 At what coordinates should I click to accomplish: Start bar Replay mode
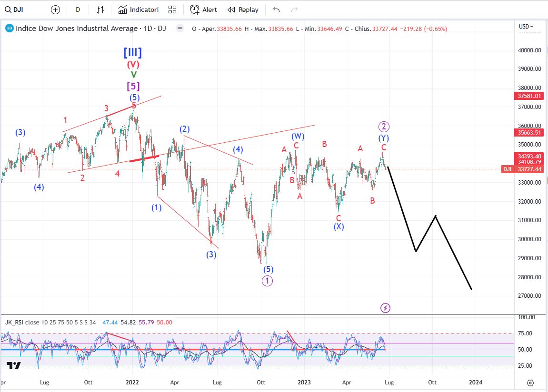coord(243,10)
